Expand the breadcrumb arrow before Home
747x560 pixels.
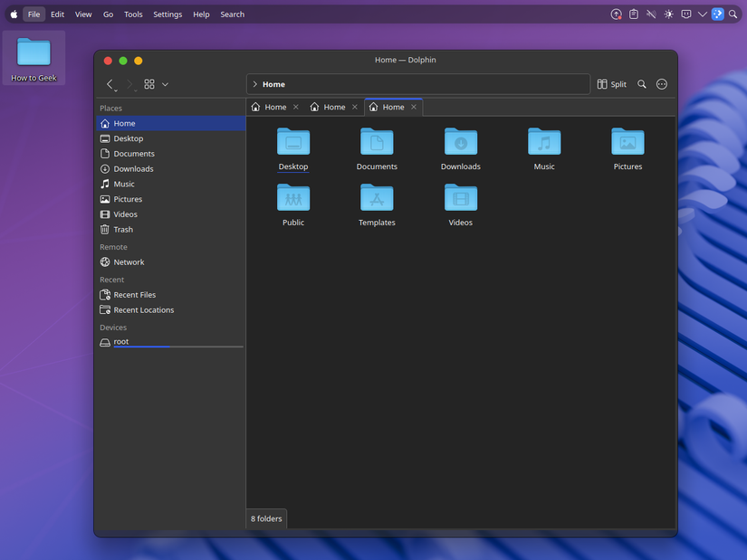click(x=256, y=83)
